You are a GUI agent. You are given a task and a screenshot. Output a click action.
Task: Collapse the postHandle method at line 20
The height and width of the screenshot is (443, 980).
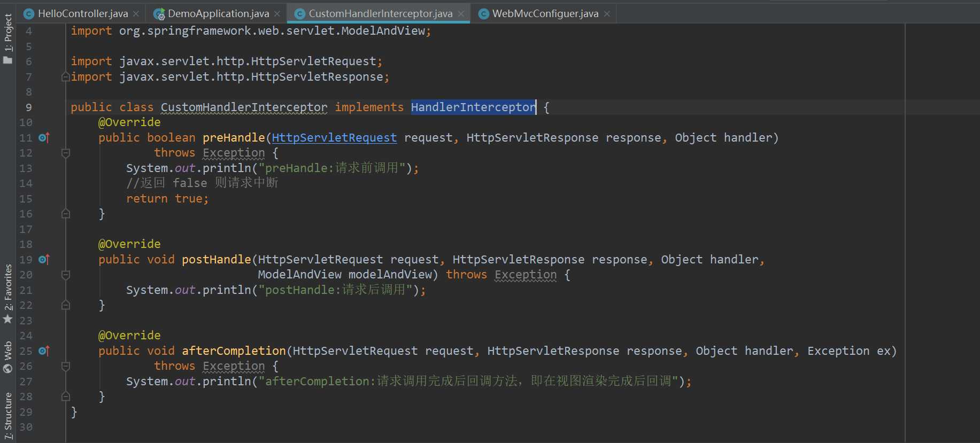tap(66, 275)
